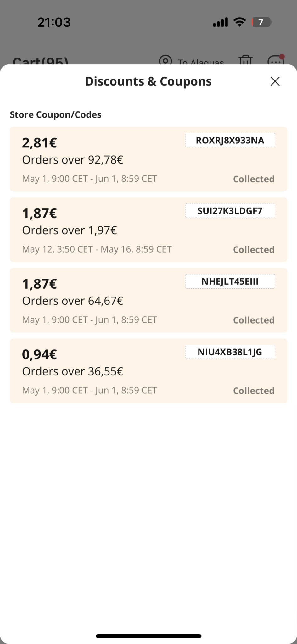Tap Collected on Orders over 1,97€ coupon
Screen dimensions: 297x644
(x=254, y=250)
